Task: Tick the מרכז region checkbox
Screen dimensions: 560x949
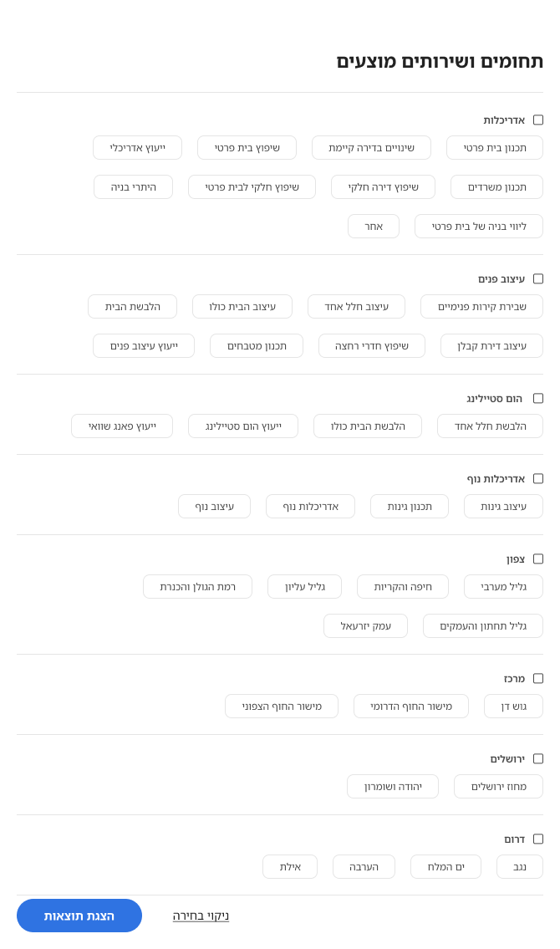Action: click(x=538, y=679)
